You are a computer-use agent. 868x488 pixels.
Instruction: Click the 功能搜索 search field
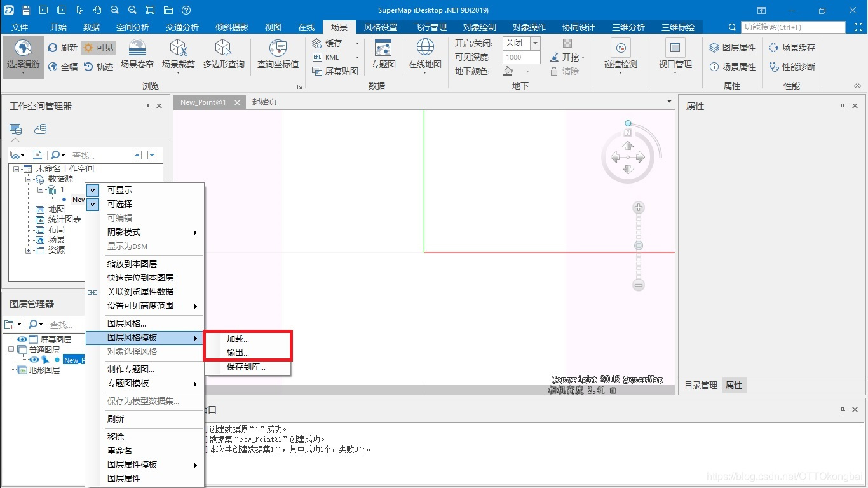click(793, 27)
